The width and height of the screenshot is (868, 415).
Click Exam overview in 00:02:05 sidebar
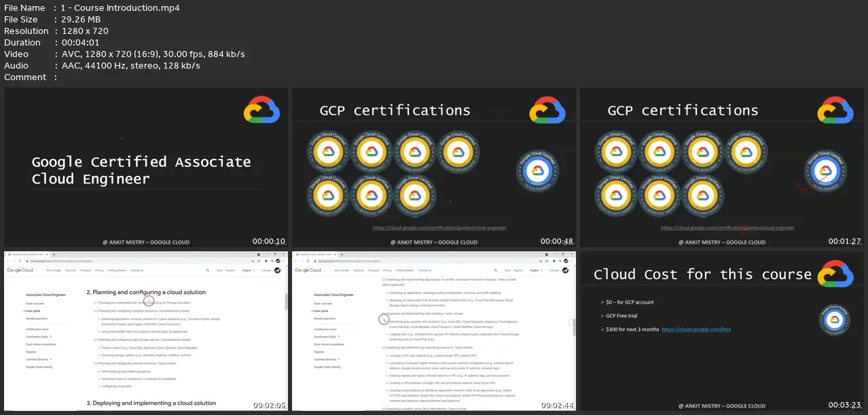[35, 304]
